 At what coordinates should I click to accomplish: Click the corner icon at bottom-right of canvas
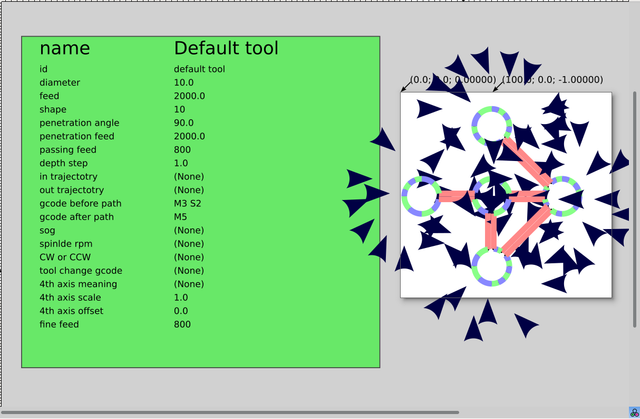(633, 412)
